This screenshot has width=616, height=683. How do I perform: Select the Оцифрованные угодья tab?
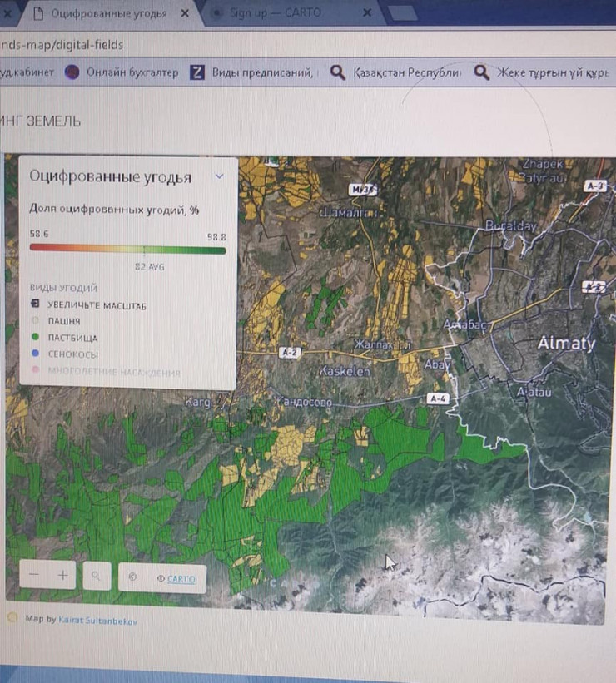(x=107, y=14)
